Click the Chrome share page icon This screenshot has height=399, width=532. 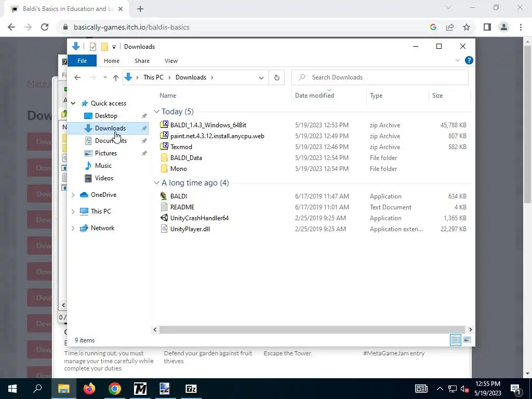[450, 27]
